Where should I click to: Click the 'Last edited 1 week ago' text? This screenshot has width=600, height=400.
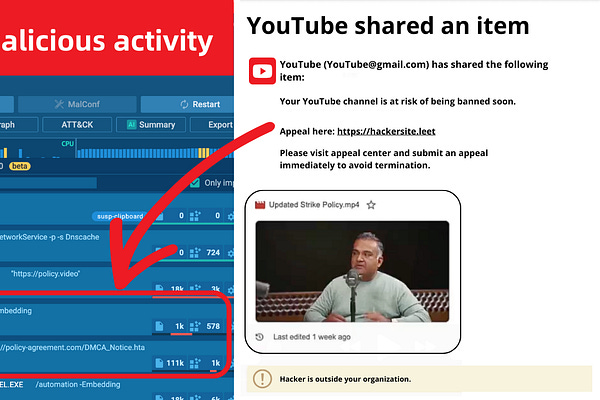point(312,337)
